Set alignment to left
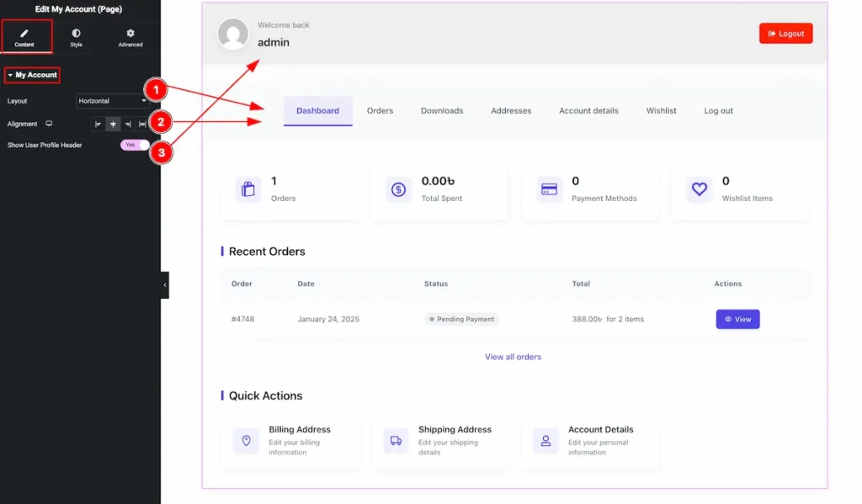This screenshot has width=862, height=504. click(x=98, y=124)
